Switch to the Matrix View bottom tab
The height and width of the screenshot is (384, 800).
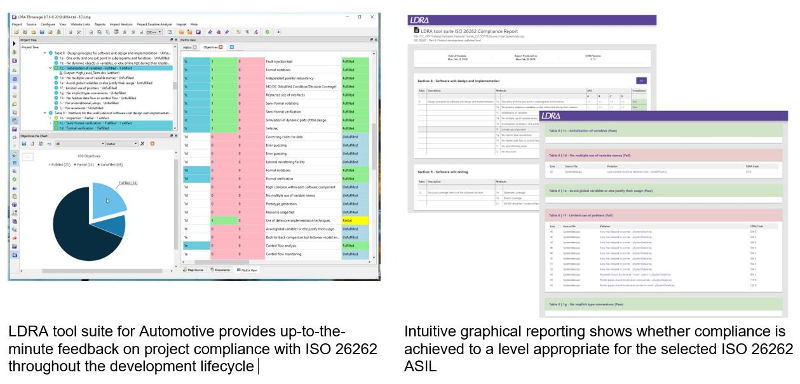pyautogui.click(x=247, y=270)
